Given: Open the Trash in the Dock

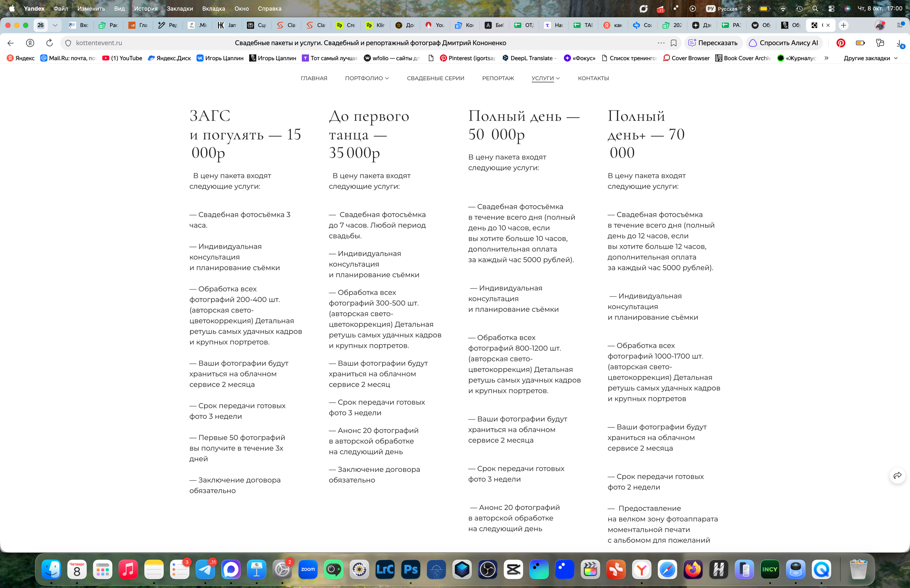Looking at the screenshot, I should [858, 569].
